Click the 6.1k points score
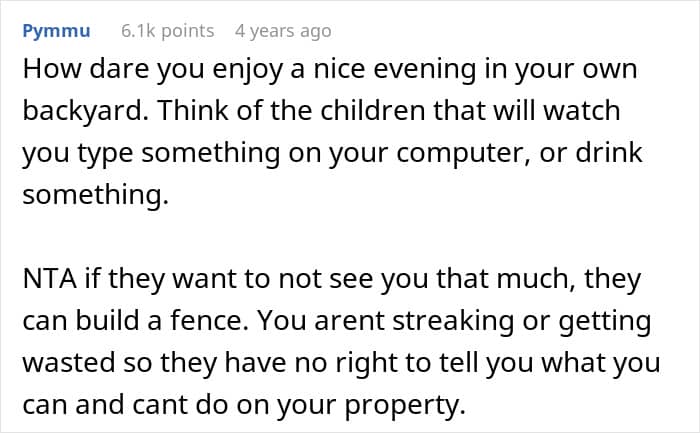This screenshot has width=700, height=433. (167, 31)
